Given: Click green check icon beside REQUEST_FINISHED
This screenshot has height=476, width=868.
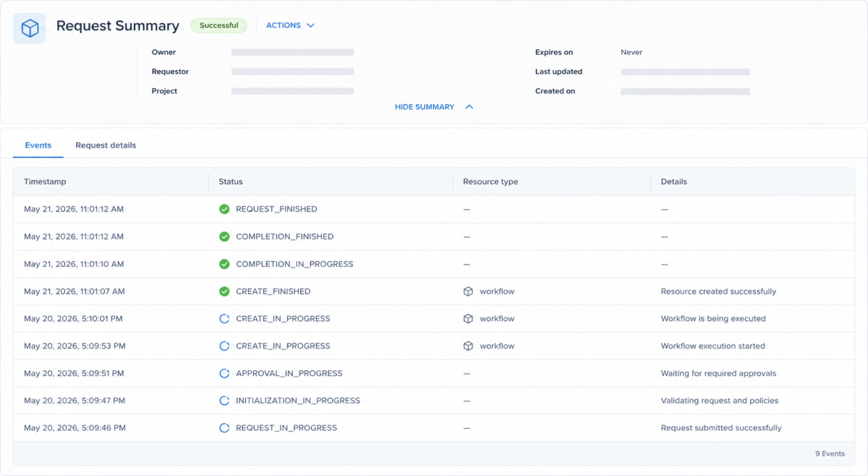Looking at the screenshot, I should point(224,209).
